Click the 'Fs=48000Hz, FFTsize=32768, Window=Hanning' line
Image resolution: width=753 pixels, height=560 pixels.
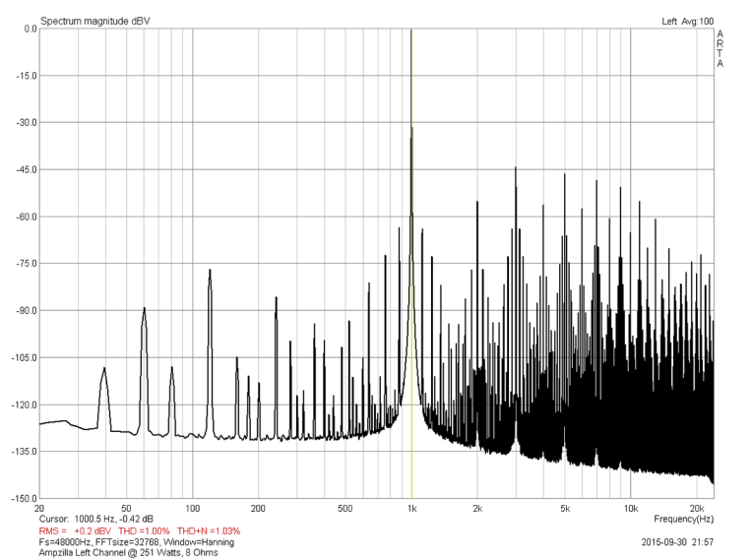click(x=137, y=541)
